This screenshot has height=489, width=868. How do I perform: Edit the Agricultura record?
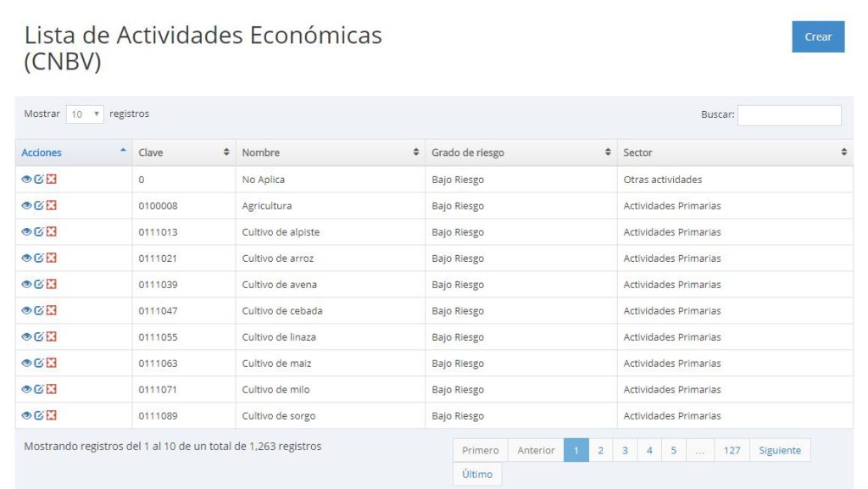coord(39,205)
